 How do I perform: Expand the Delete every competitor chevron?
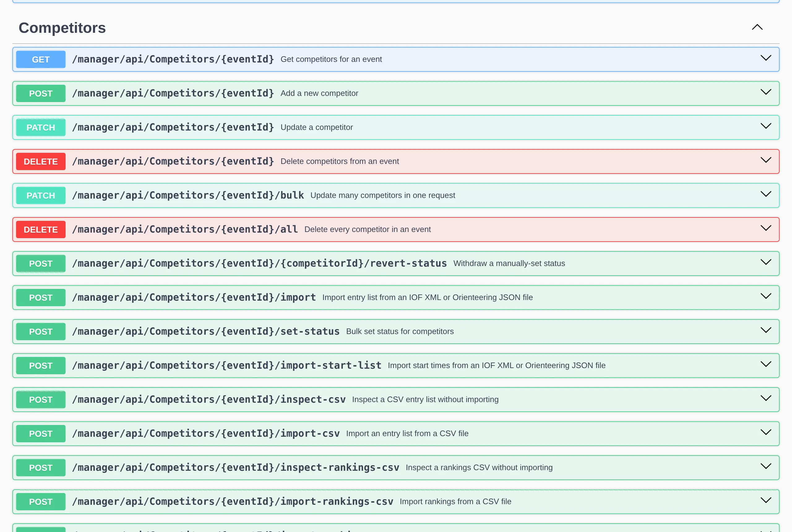pos(765,228)
